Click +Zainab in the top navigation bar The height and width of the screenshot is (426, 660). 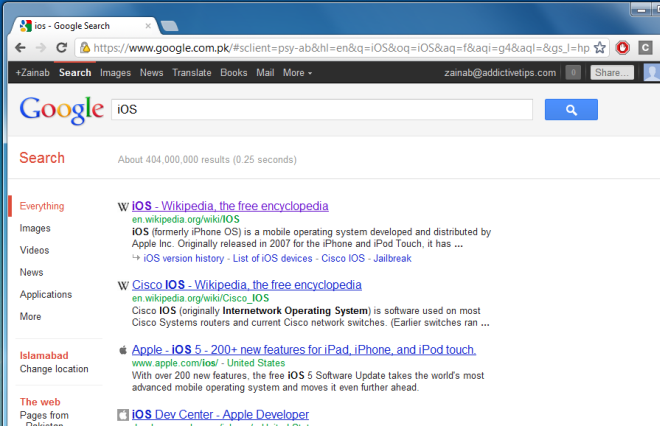click(x=32, y=73)
